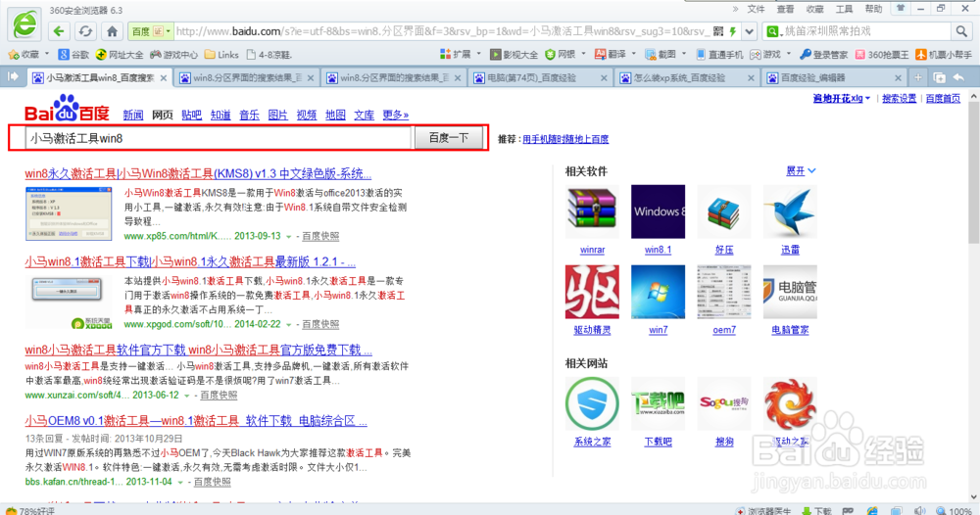
Task: Click the 迅雷 bird software icon
Action: [x=790, y=211]
